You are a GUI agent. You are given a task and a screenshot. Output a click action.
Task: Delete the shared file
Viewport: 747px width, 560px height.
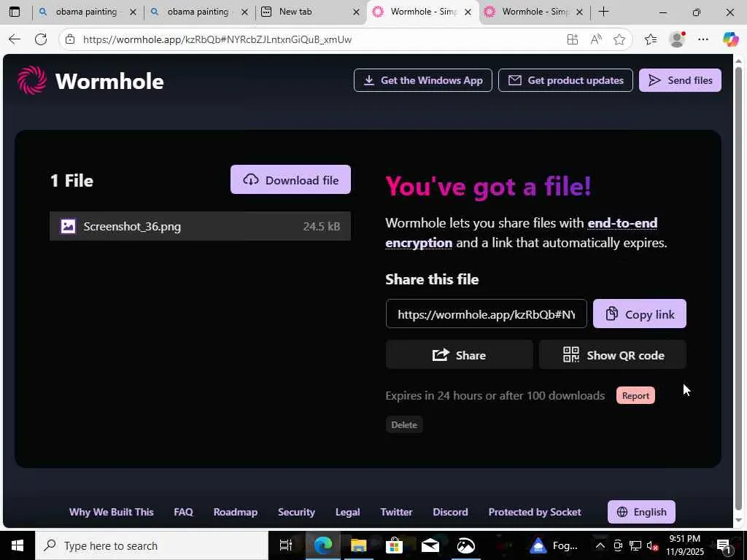(404, 425)
